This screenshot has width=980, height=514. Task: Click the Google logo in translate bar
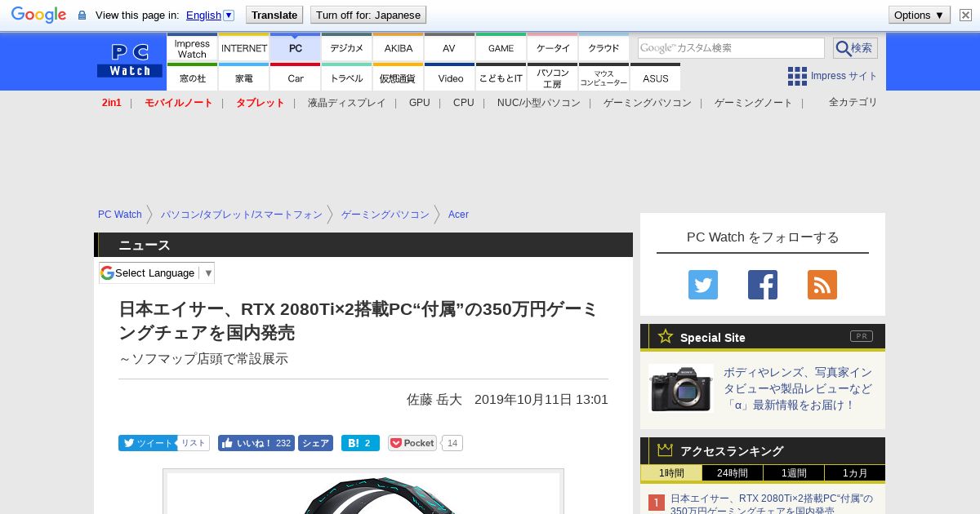[38, 15]
